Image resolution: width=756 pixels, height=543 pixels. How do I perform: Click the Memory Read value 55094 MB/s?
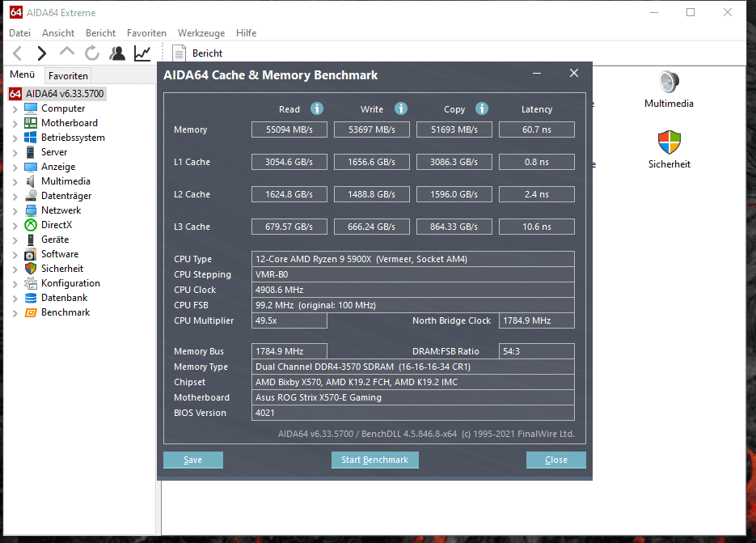tap(289, 129)
